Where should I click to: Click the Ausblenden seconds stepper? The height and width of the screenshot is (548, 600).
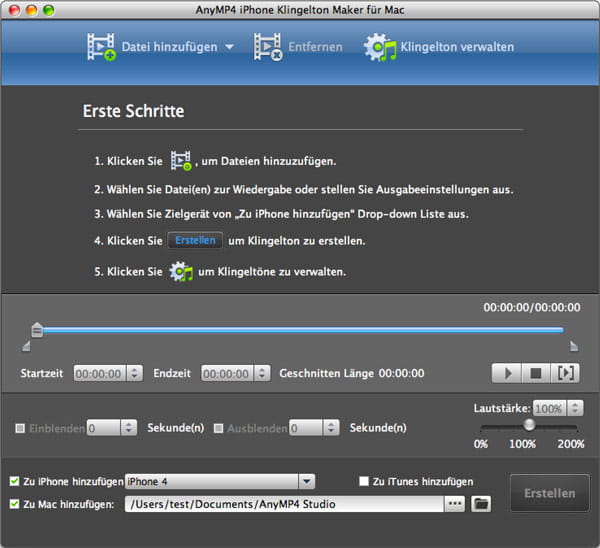pos(331,428)
